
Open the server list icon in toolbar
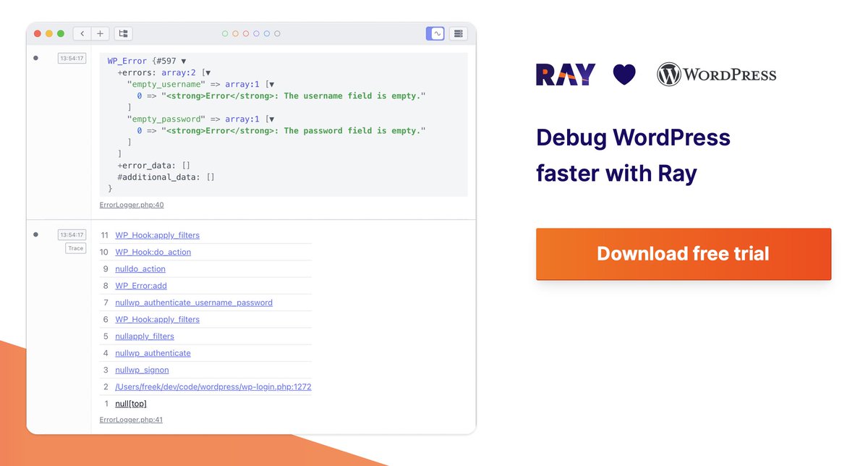[x=458, y=33]
